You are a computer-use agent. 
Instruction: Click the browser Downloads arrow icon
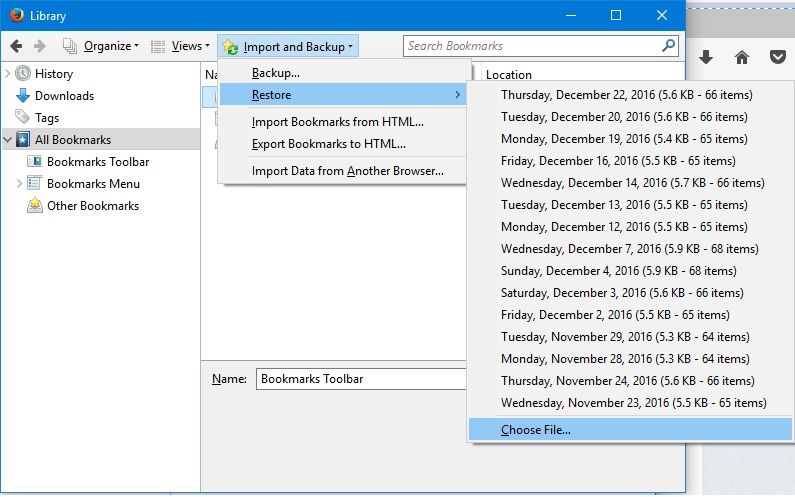pos(706,58)
